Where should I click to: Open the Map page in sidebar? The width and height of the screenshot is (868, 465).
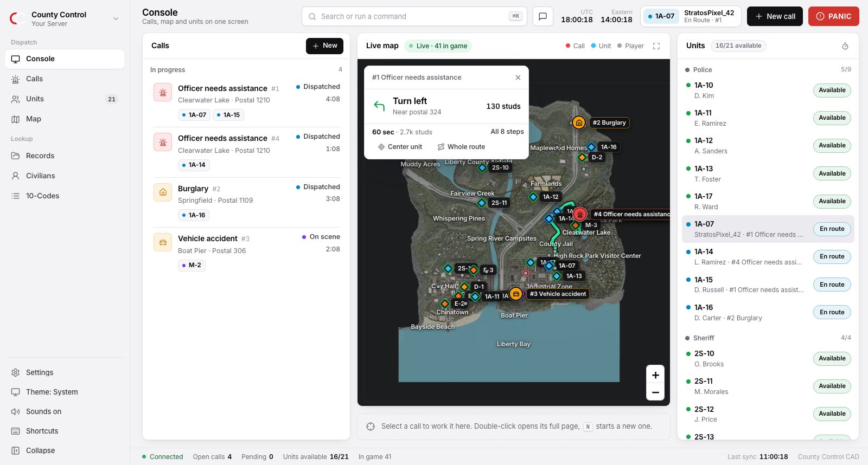pyautogui.click(x=65, y=119)
